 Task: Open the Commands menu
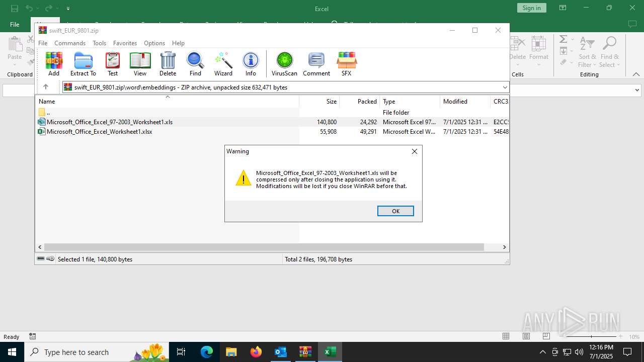pos(70,43)
